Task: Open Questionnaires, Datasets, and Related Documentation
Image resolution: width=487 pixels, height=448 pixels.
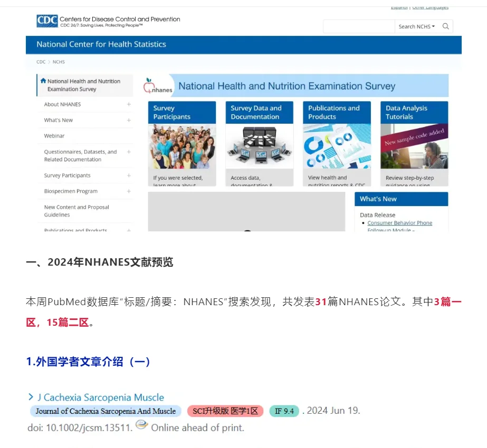Action: (x=80, y=155)
